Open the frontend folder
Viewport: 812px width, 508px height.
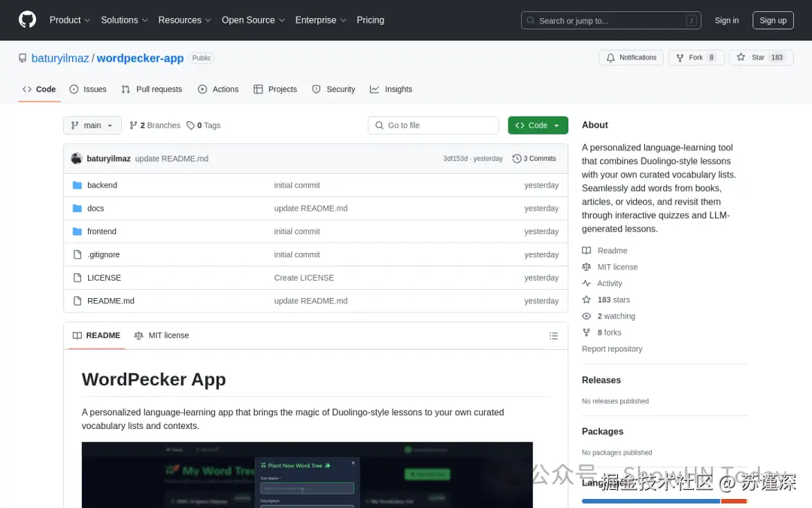tap(101, 231)
